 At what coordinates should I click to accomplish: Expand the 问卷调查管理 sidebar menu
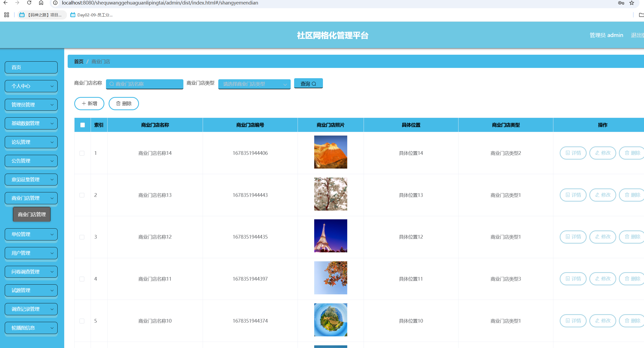pos(31,272)
